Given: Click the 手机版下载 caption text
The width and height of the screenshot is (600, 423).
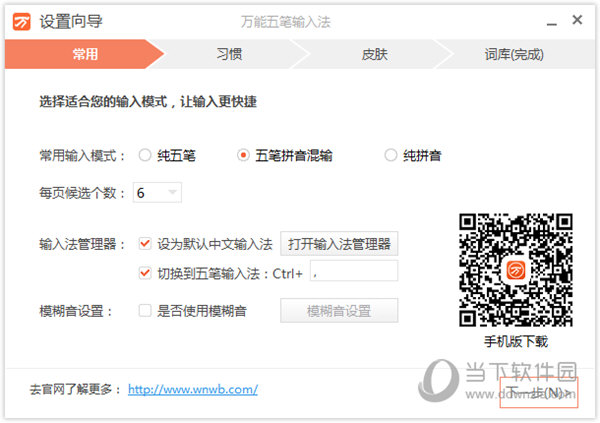Looking at the screenshot, I should click(516, 341).
